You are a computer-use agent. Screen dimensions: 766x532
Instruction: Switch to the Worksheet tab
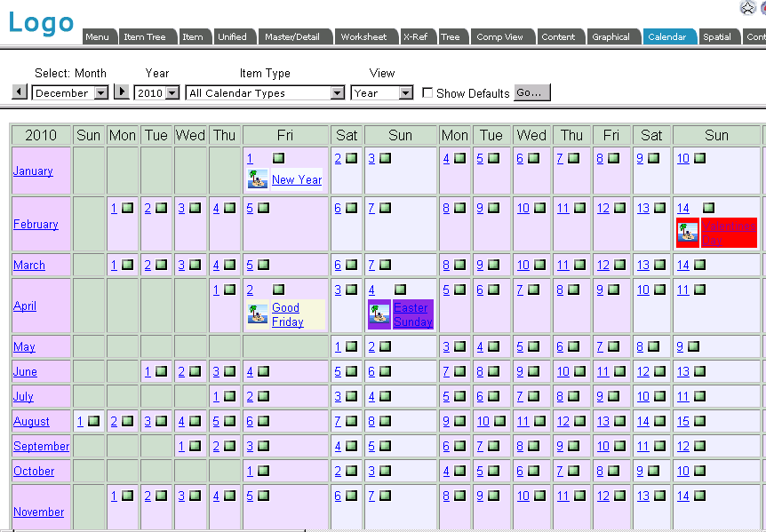pos(363,37)
